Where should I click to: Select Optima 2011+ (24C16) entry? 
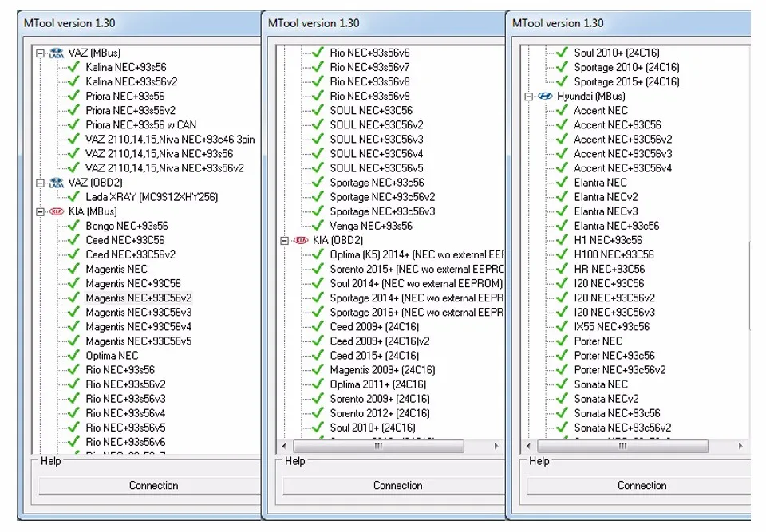tap(378, 384)
